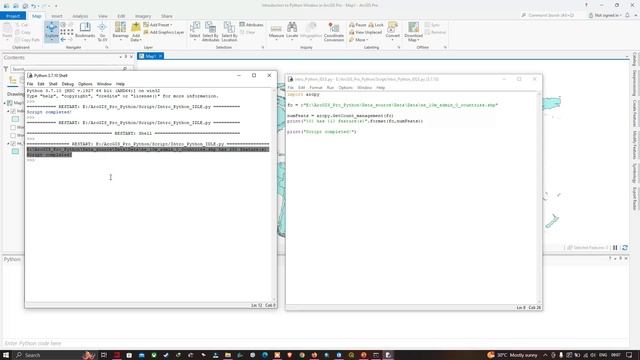Switch to the Analysis ribbon tab
The image size is (640, 360).
pyautogui.click(x=80, y=16)
